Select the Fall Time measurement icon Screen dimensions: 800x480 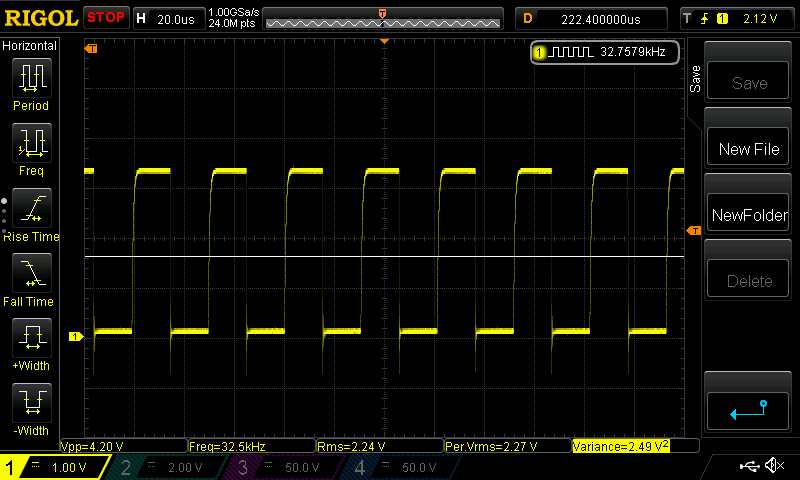[x=32, y=272]
